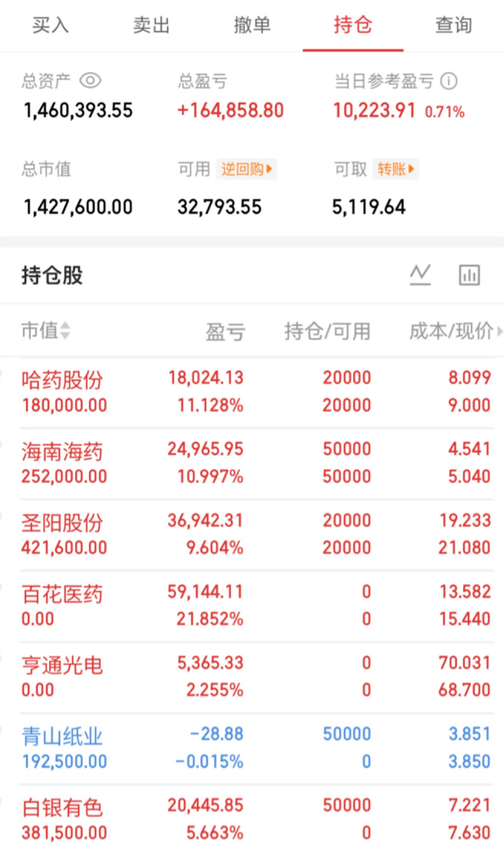
Task: Tap the 转账 button
Action: pos(396,169)
